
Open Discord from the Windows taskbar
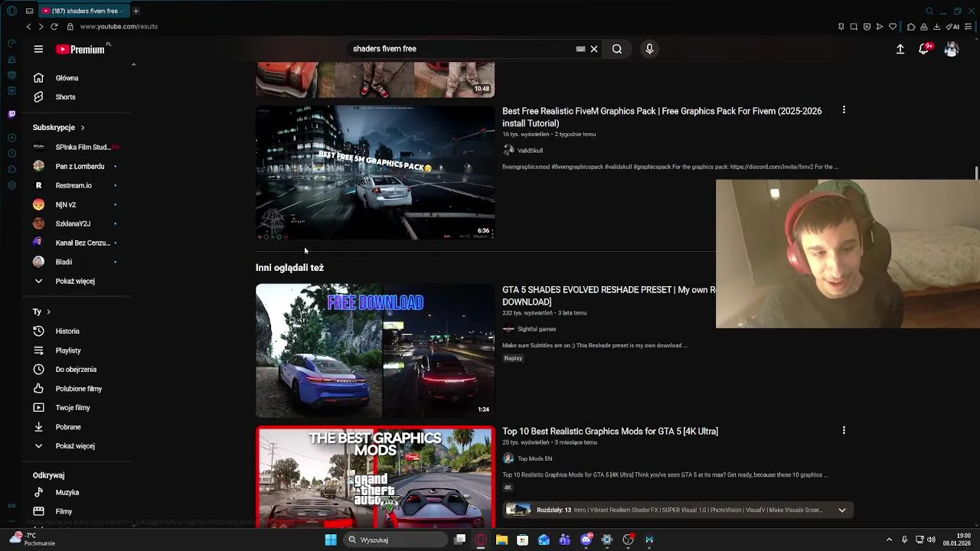tap(586, 540)
